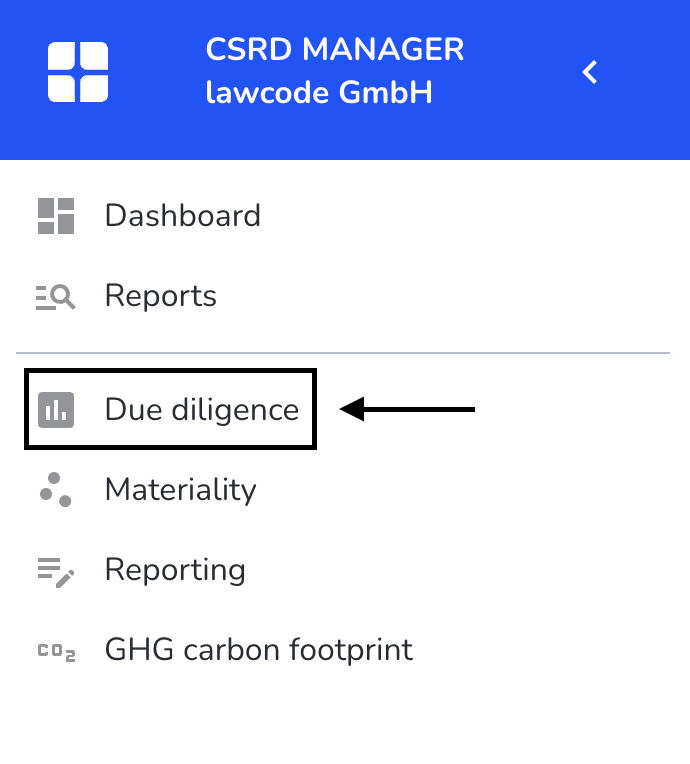Click the black outline box around Due diligence
Viewport: 690px width, 764px height.
pyautogui.click(x=171, y=409)
